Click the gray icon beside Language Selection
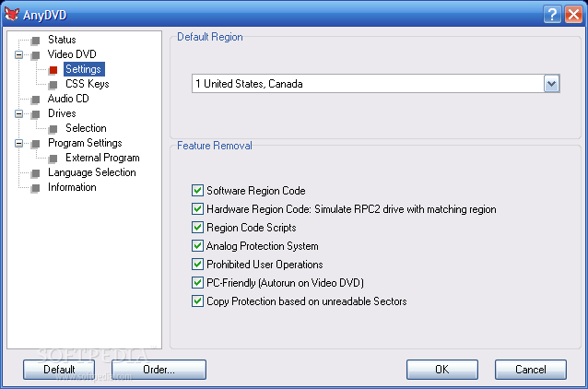 [x=35, y=172]
